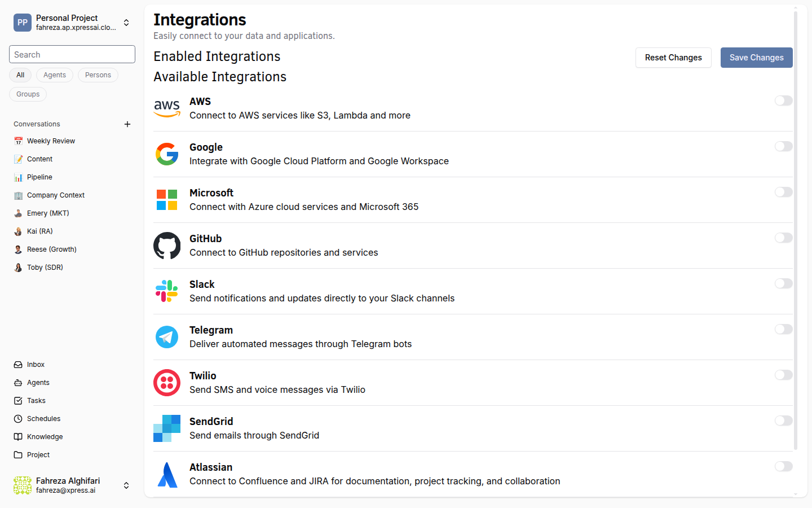Click 'Connect to GitHub repositories and services' text
Screen dimensions: 812x508
[x=284, y=253]
